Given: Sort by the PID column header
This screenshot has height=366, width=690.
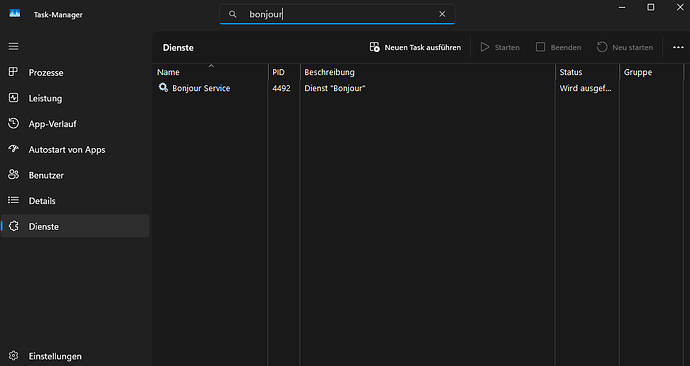Looking at the screenshot, I should point(284,72).
